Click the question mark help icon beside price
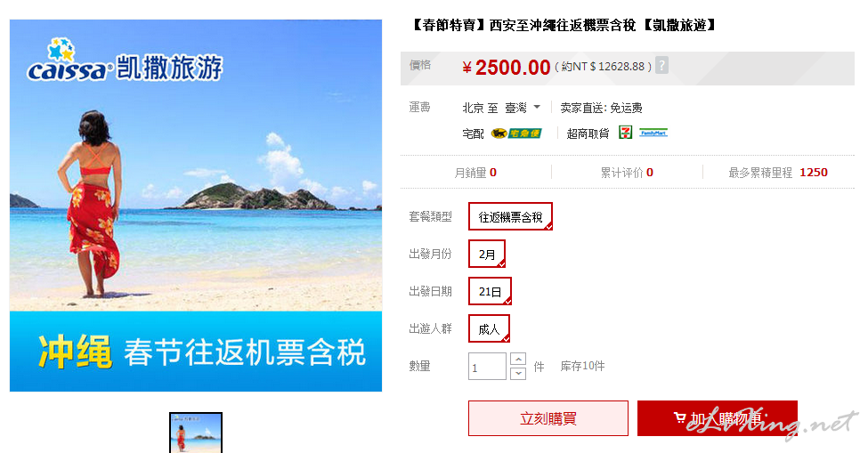This screenshot has width=868, height=453. point(661,65)
